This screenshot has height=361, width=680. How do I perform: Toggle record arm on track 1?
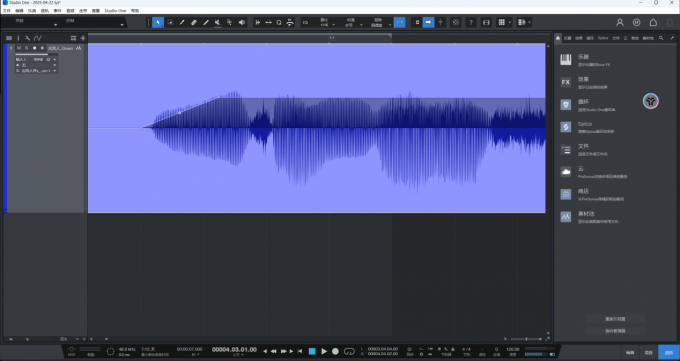pos(34,48)
